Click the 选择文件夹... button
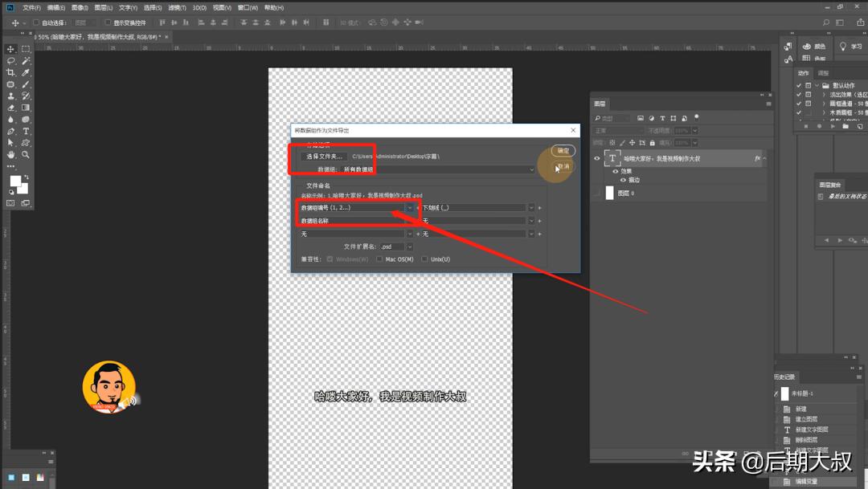Viewport: 868px width, 489px height. (x=324, y=157)
